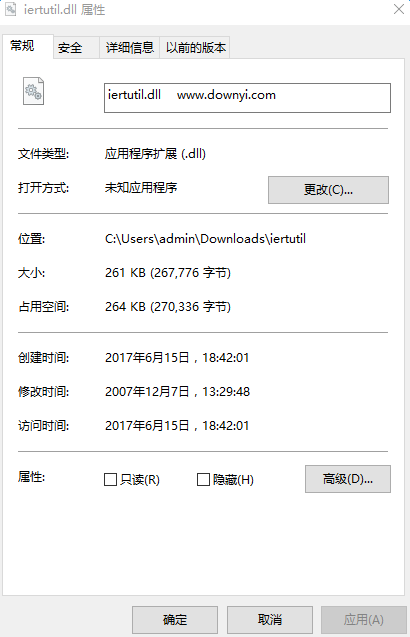Confirm with the 确定 button

click(175, 620)
